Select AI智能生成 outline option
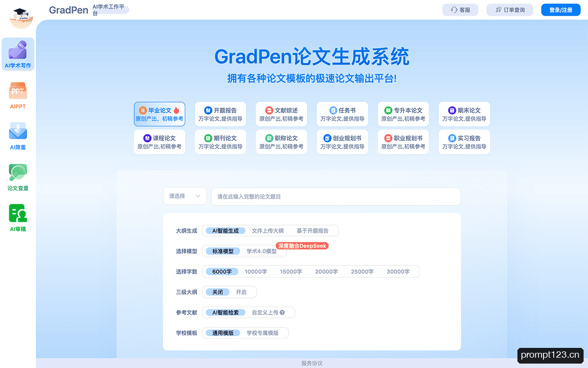This screenshot has height=368, width=588. [x=225, y=231]
